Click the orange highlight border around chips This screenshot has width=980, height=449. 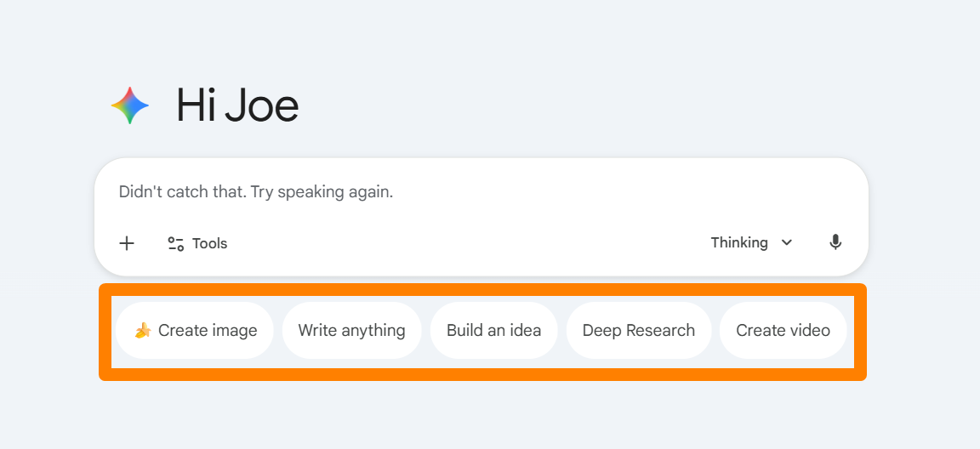pos(481,375)
